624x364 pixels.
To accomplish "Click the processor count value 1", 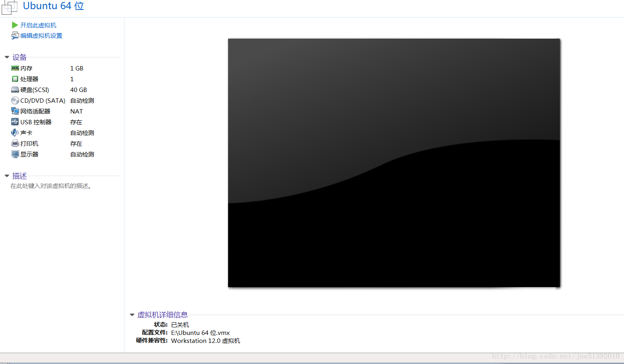I will (x=72, y=79).
